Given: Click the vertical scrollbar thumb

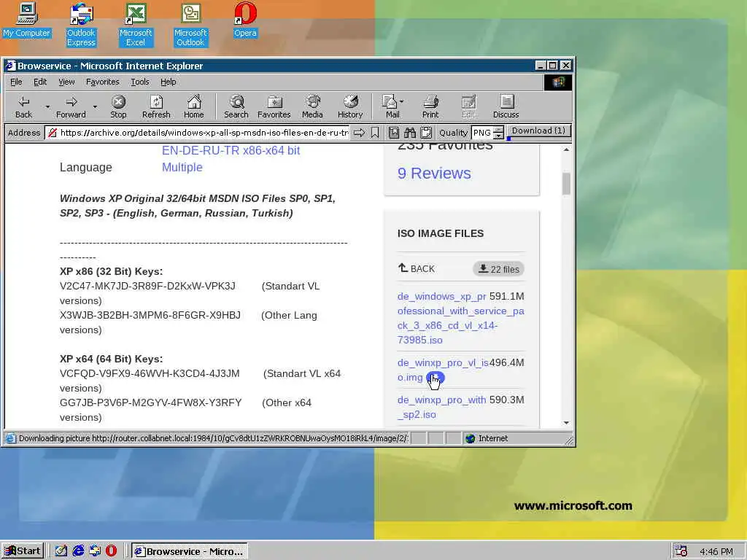Looking at the screenshot, I should coord(566,183).
